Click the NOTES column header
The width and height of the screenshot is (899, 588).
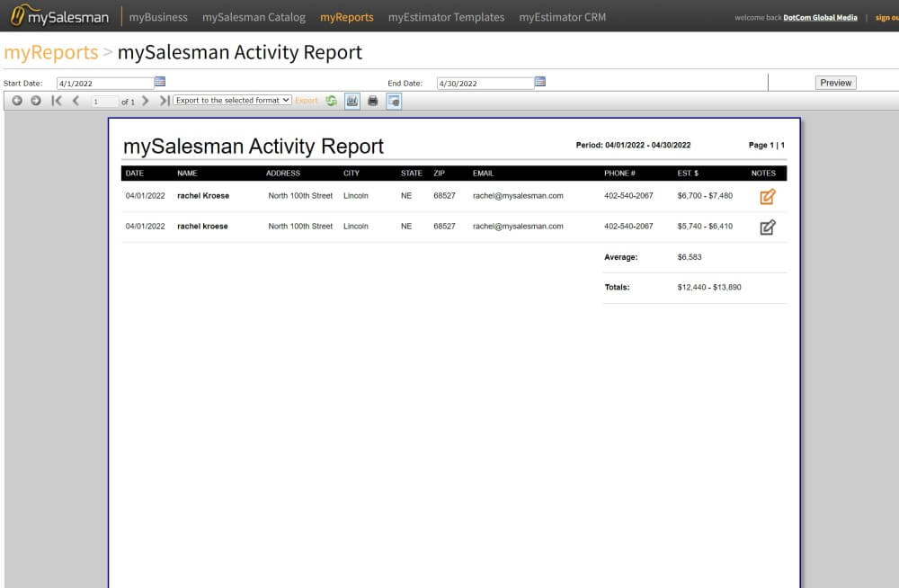point(763,174)
